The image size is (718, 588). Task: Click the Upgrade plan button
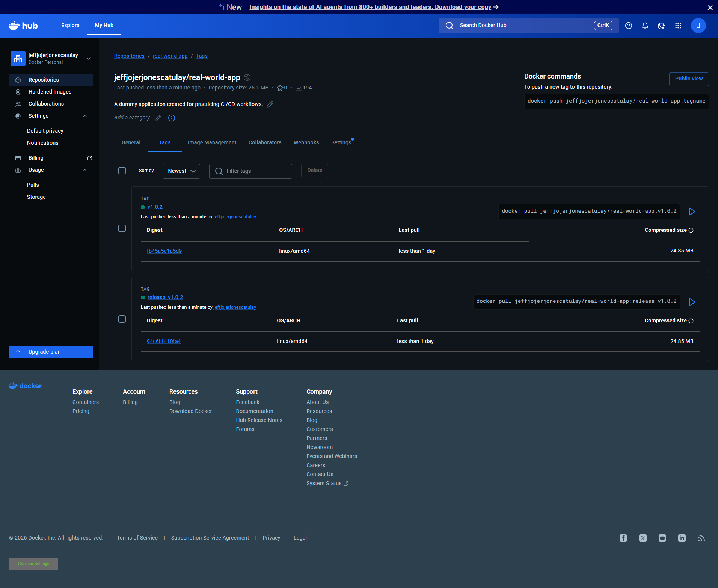point(51,352)
